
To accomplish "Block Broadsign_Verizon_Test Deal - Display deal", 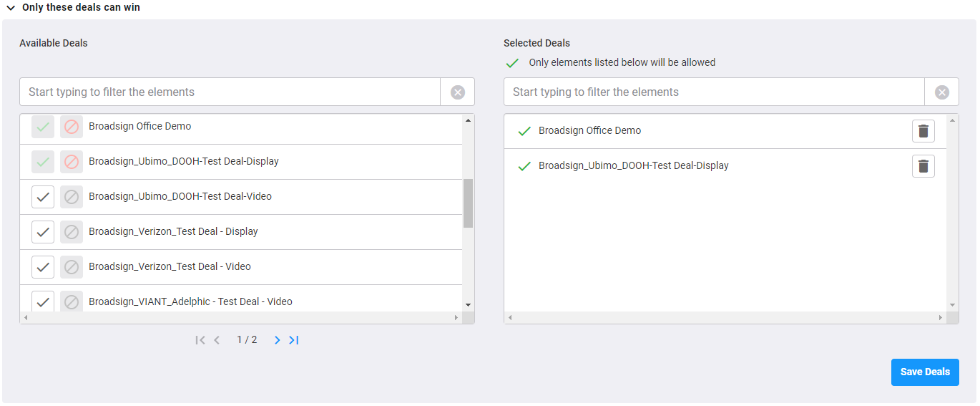I will coord(72,232).
